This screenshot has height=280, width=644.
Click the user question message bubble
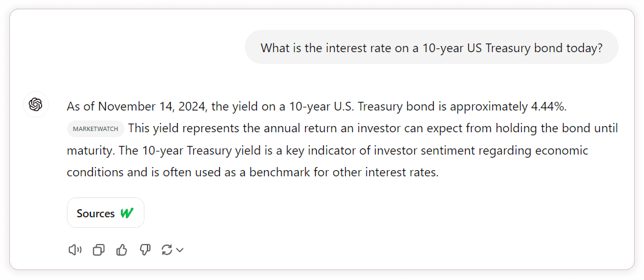(x=431, y=47)
